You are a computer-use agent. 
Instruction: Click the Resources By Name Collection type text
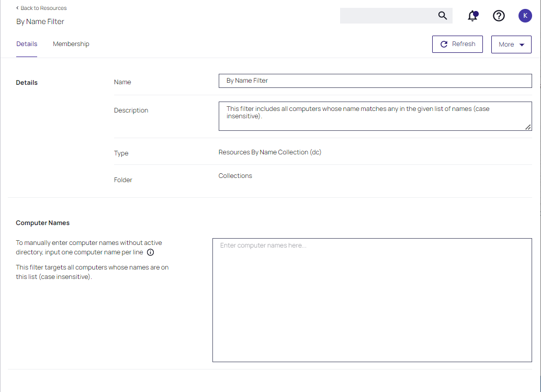[x=269, y=152]
